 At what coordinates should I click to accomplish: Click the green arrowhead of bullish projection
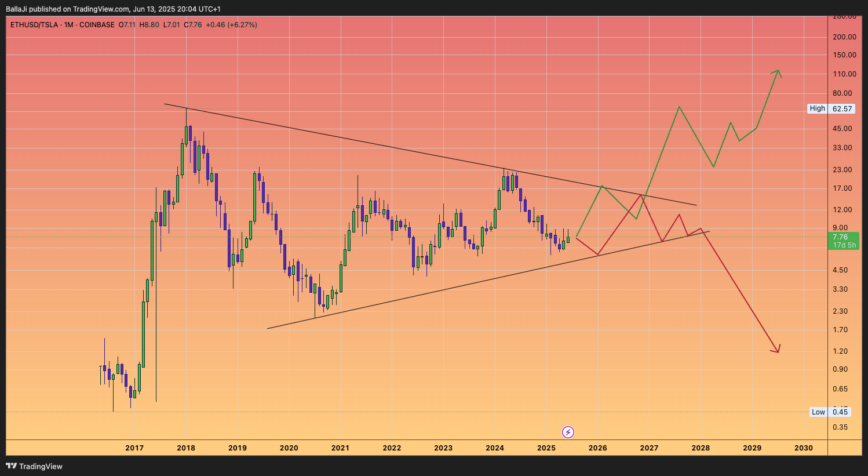tap(777, 73)
